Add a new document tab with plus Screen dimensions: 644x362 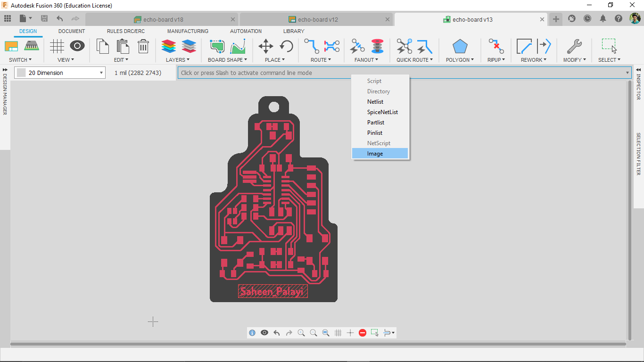click(x=556, y=19)
